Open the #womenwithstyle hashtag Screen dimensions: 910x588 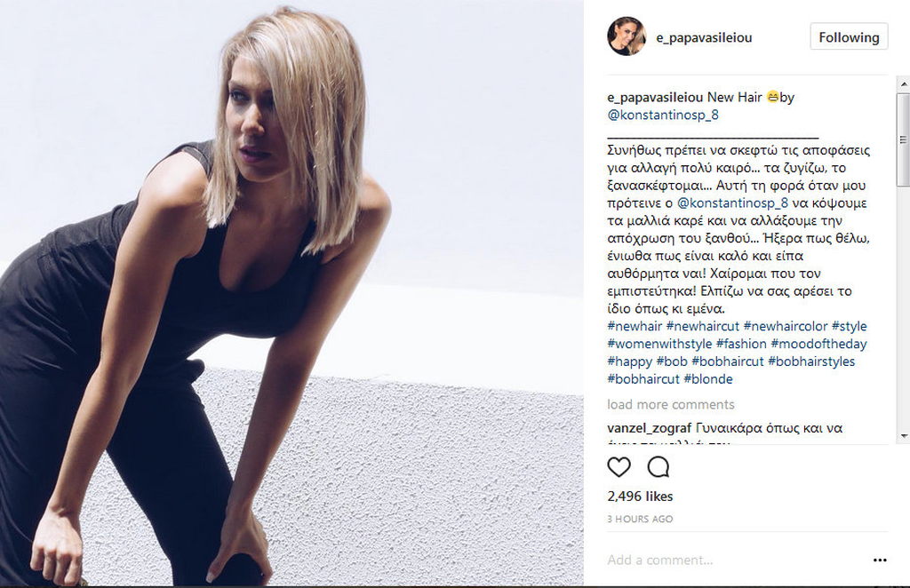(x=659, y=344)
